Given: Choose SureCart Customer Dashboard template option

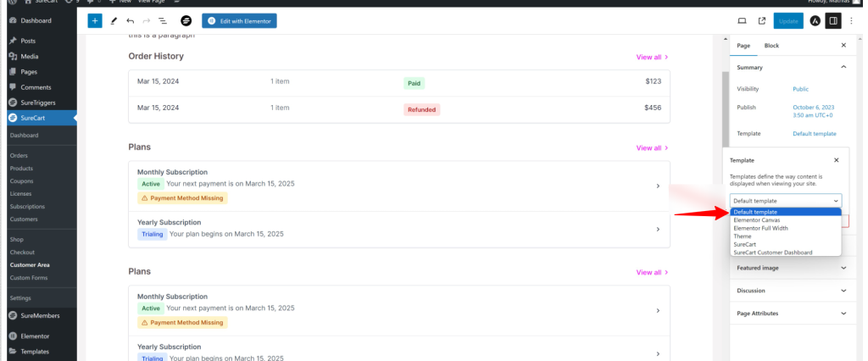Looking at the screenshot, I should pyautogui.click(x=772, y=252).
